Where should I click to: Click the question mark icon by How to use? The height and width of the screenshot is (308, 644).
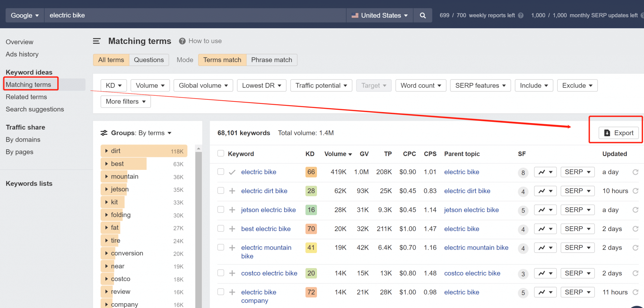coord(182,41)
